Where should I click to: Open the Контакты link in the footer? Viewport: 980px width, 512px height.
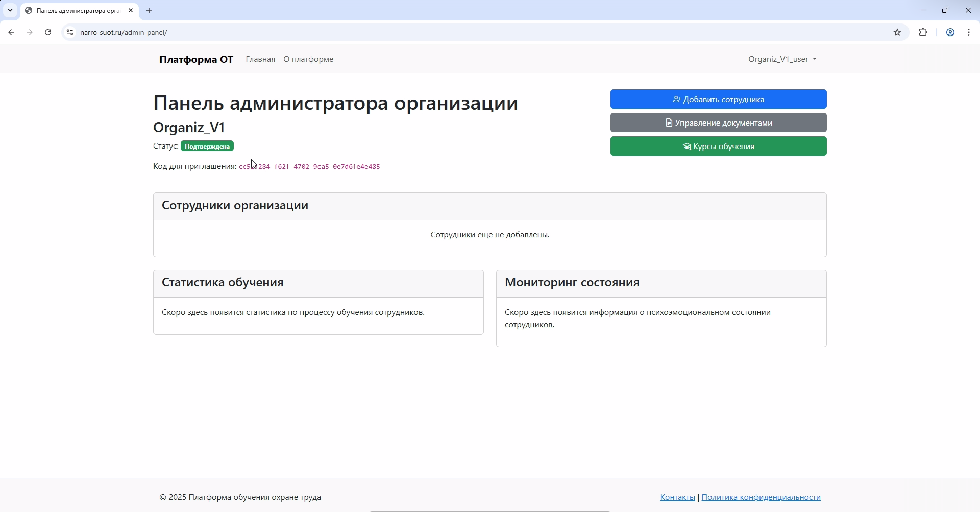coord(677,497)
